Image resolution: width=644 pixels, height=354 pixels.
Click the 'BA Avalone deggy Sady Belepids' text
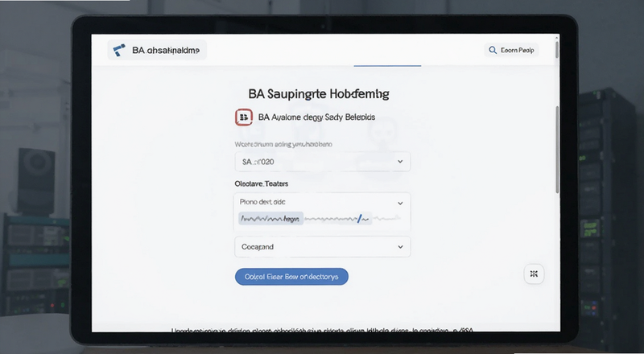pos(316,117)
